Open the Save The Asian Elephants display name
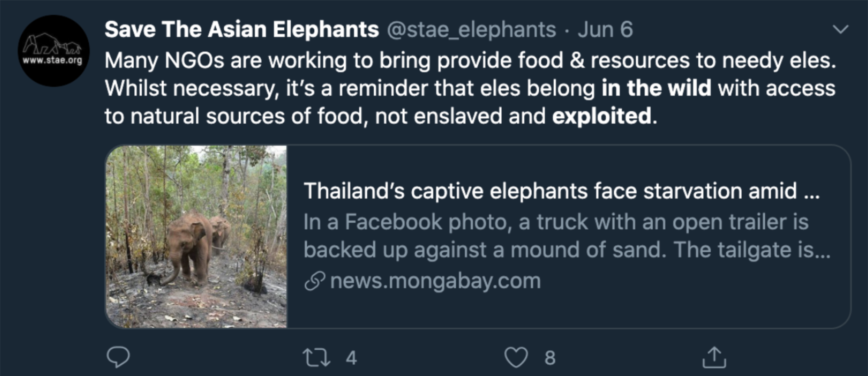This screenshot has height=376, width=868. click(x=242, y=30)
